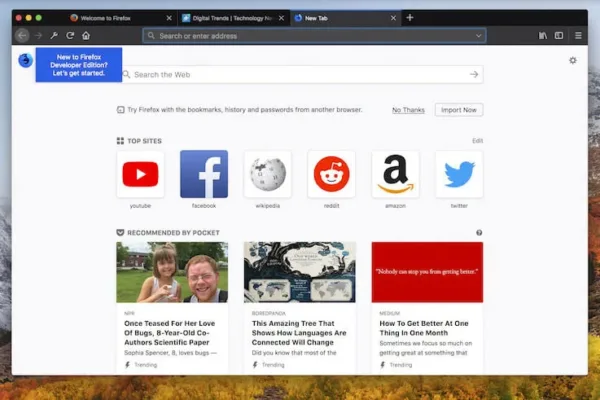Click the forward navigation arrow

tap(38, 36)
